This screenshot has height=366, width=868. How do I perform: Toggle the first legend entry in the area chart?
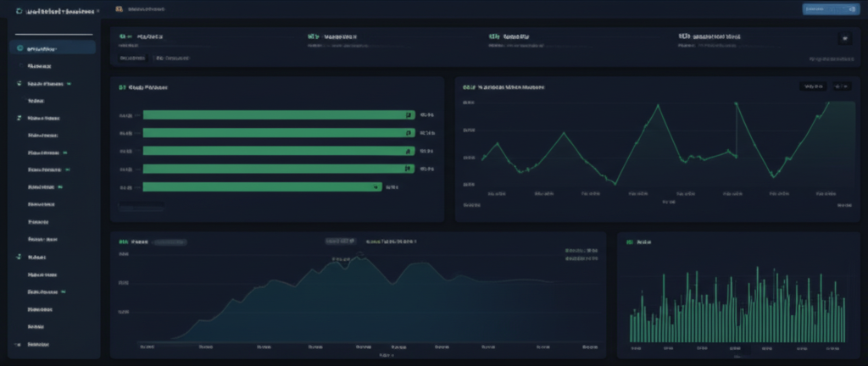(581, 251)
